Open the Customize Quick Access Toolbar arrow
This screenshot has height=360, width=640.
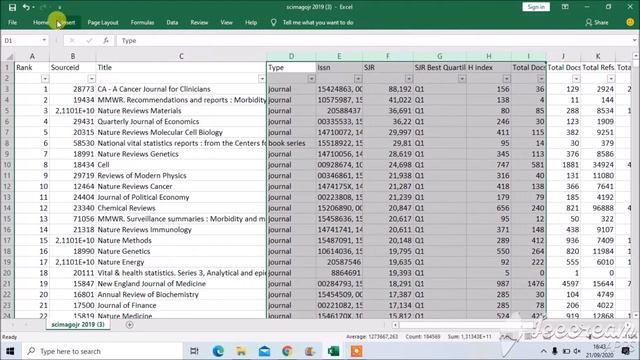pos(60,7)
